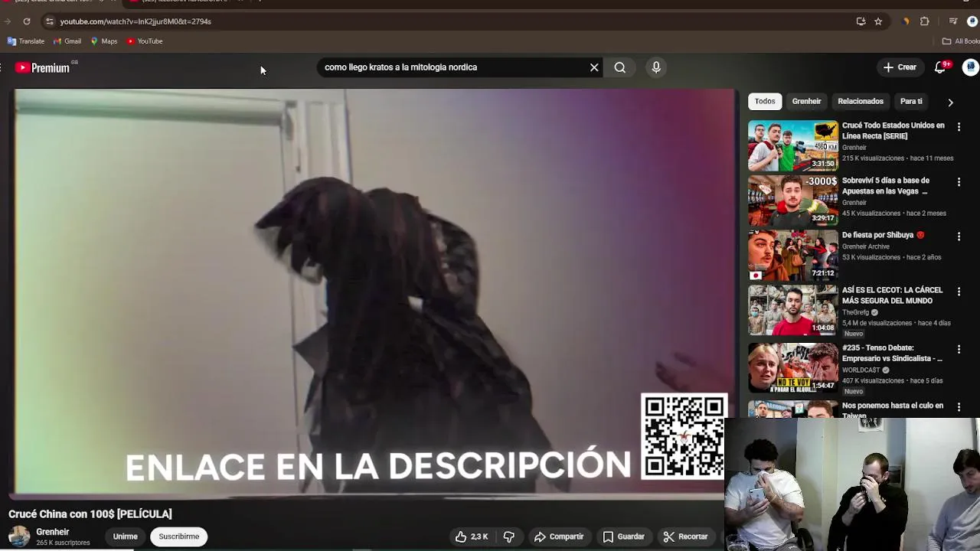Click the Unirme button
980x551 pixels.
pos(126,536)
